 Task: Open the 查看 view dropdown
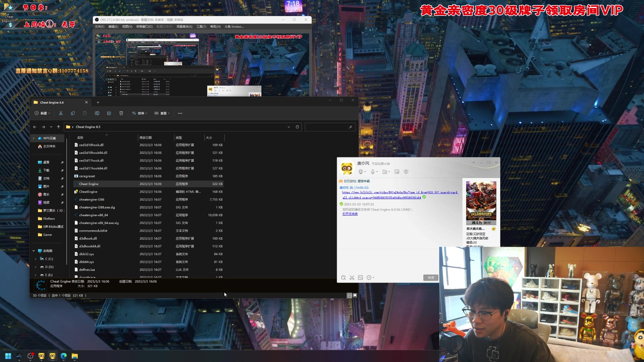pyautogui.click(x=162, y=113)
